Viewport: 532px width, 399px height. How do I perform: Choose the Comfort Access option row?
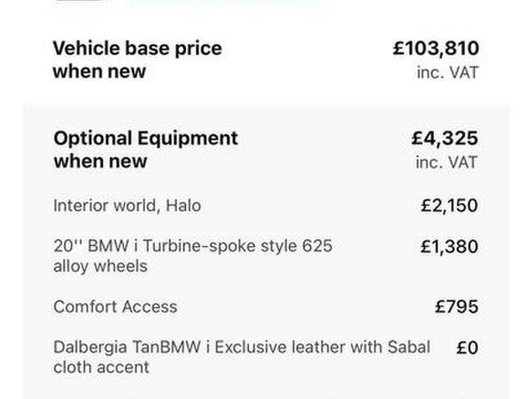coord(115,306)
